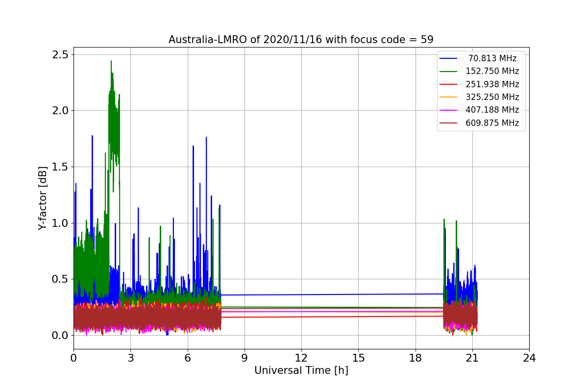Select the 70.813 MHz legend label
The image size is (588, 392).
(x=492, y=58)
